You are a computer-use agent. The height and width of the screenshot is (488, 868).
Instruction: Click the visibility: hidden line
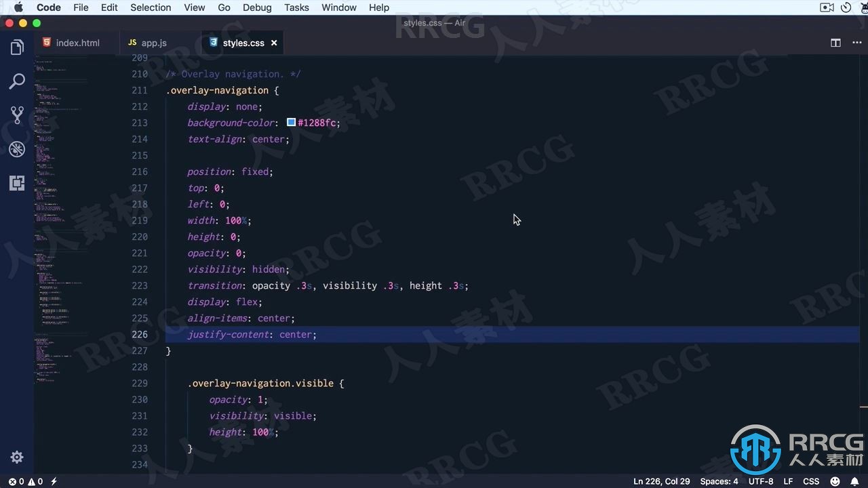(x=238, y=269)
